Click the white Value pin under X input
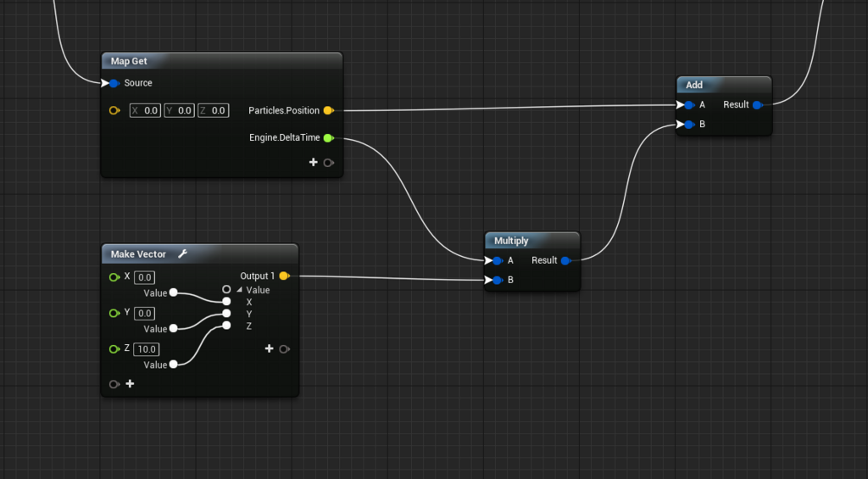The image size is (868, 479). click(173, 292)
